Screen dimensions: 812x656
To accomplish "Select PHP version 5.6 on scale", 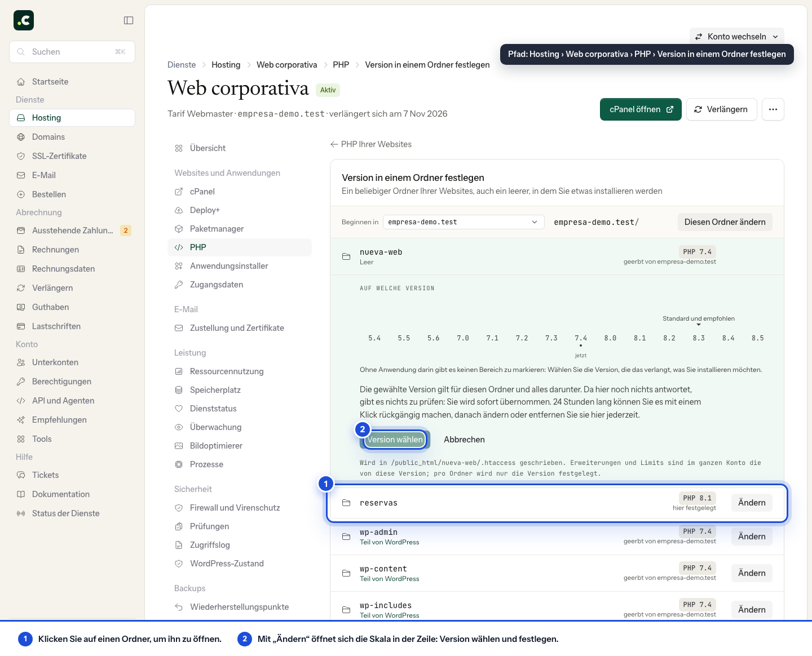I will (433, 338).
